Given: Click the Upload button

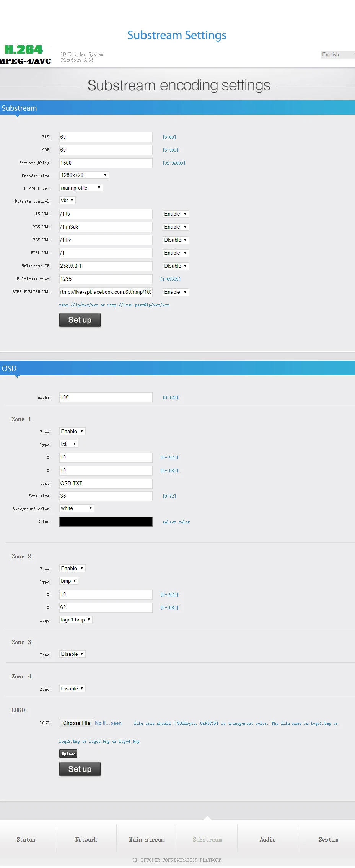Looking at the screenshot, I should click(x=69, y=754).
